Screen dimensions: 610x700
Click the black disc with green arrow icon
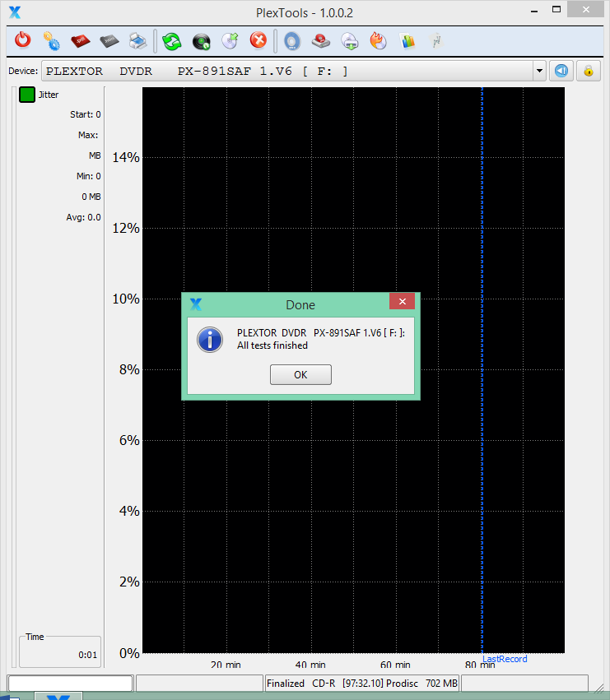[x=201, y=41]
